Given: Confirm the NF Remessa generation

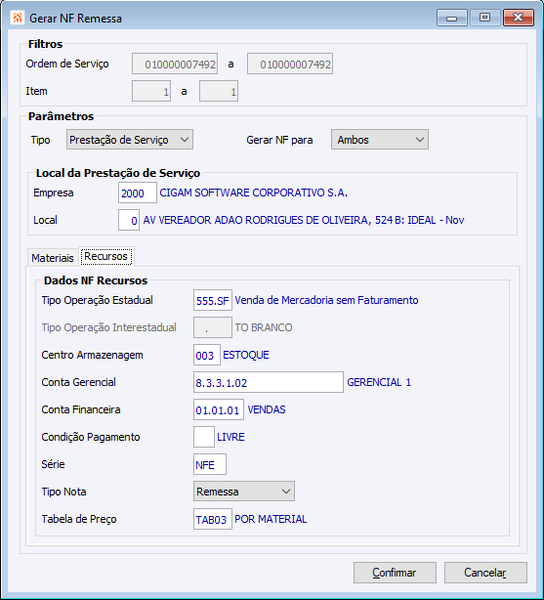Looking at the screenshot, I should (394, 572).
